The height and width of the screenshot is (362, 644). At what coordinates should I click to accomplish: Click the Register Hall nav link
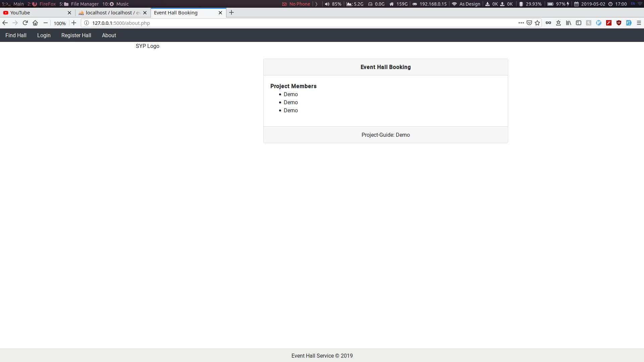point(76,35)
